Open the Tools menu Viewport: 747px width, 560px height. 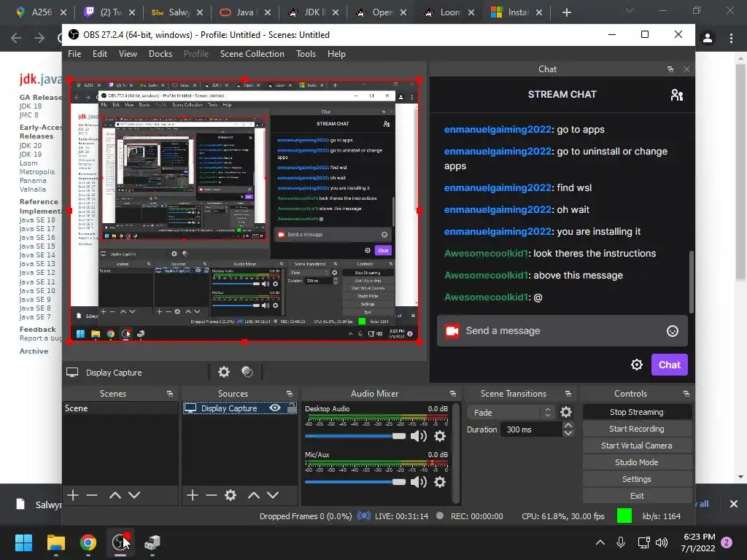tap(306, 54)
